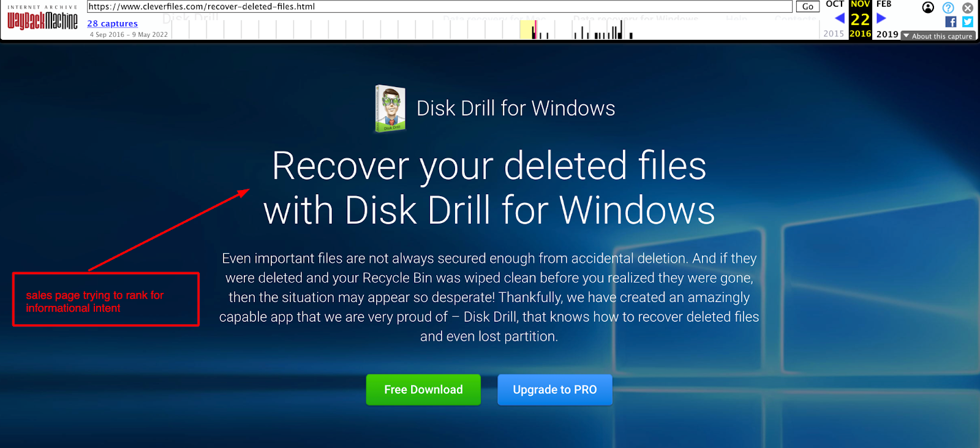Click the NOV month label
This screenshot has height=448, width=980.
coord(860,4)
